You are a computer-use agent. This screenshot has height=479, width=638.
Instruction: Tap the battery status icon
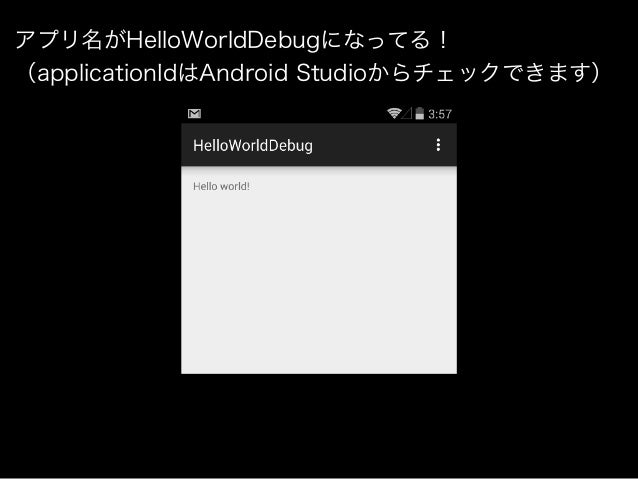pos(420,114)
